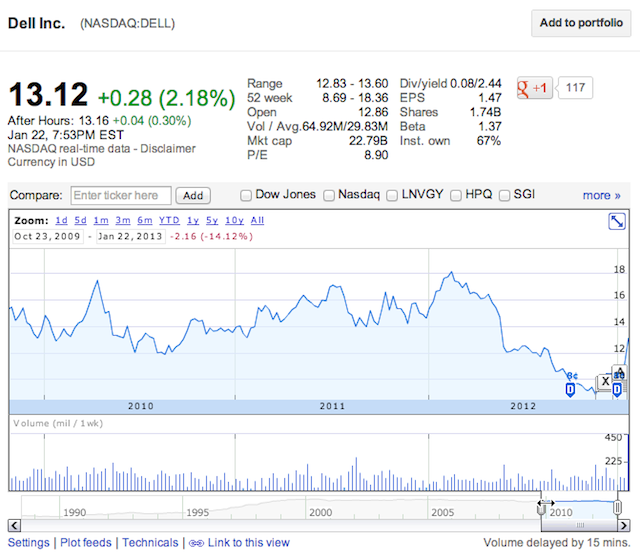The width and height of the screenshot is (640, 559).
Task: Click the left range handle of timeline
Action: tap(541, 508)
